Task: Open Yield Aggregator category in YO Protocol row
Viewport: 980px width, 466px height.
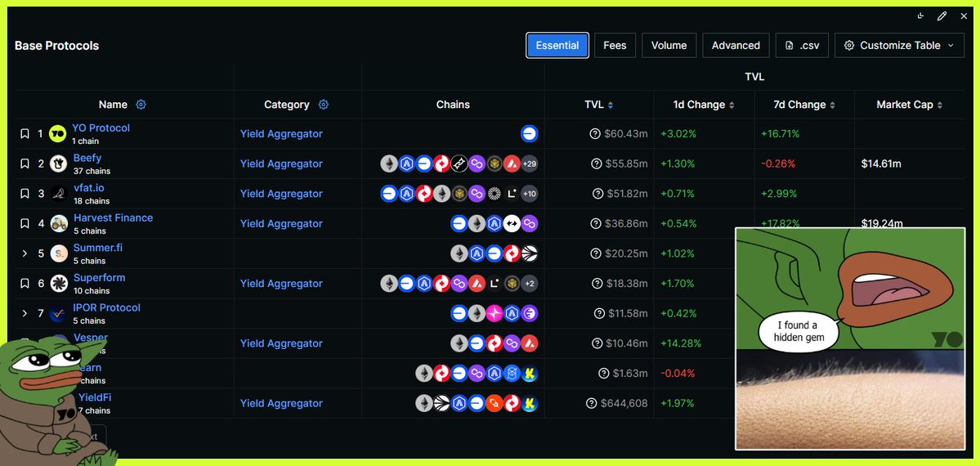Action: (281, 134)
